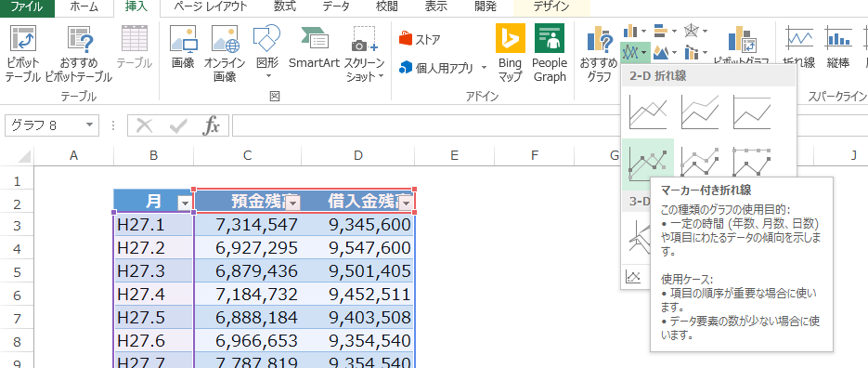Click the 月 table header cell
Image resolution: width=868 pixels, height=368 pixels.
153,201
